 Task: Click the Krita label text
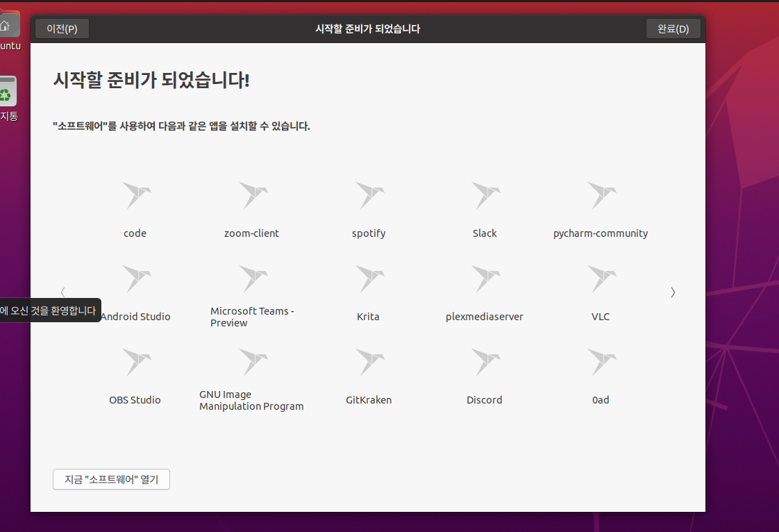click(x=368, y=317)
